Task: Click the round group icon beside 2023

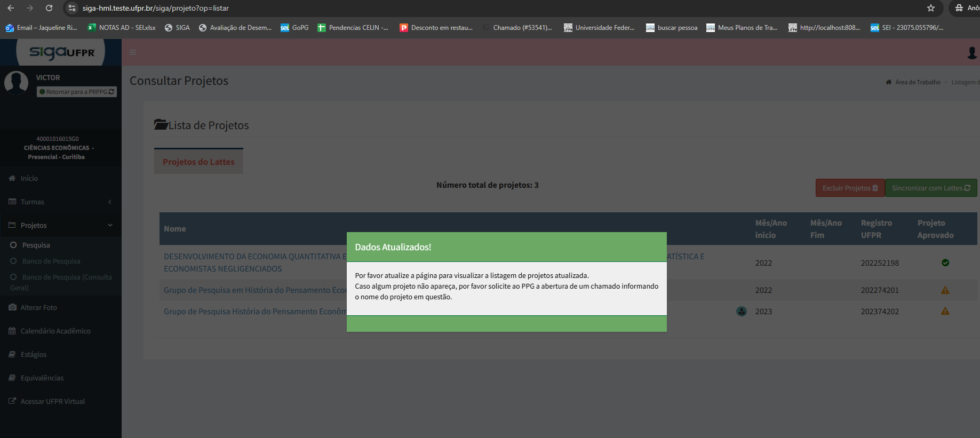Action: [741, 311]
